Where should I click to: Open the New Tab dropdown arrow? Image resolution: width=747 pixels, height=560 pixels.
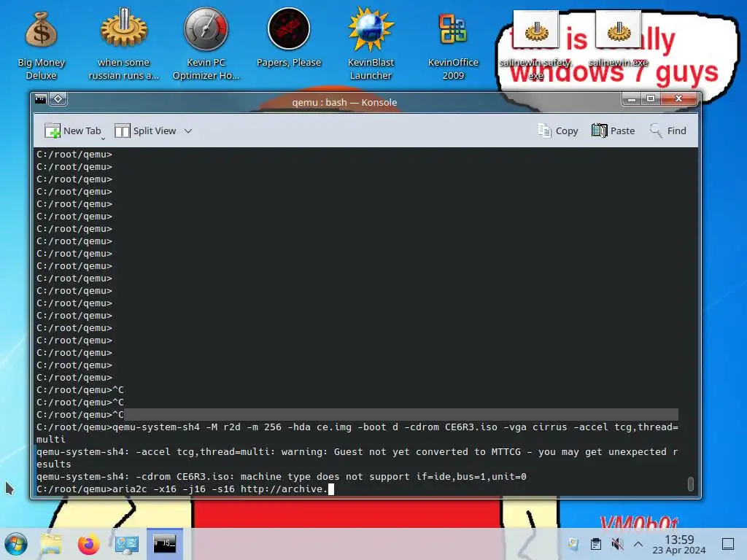(102, 139)
